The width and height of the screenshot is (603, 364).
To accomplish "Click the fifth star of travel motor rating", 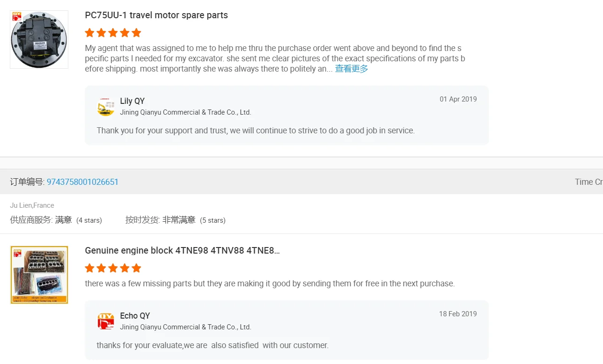I will click(x=136, y=33).
